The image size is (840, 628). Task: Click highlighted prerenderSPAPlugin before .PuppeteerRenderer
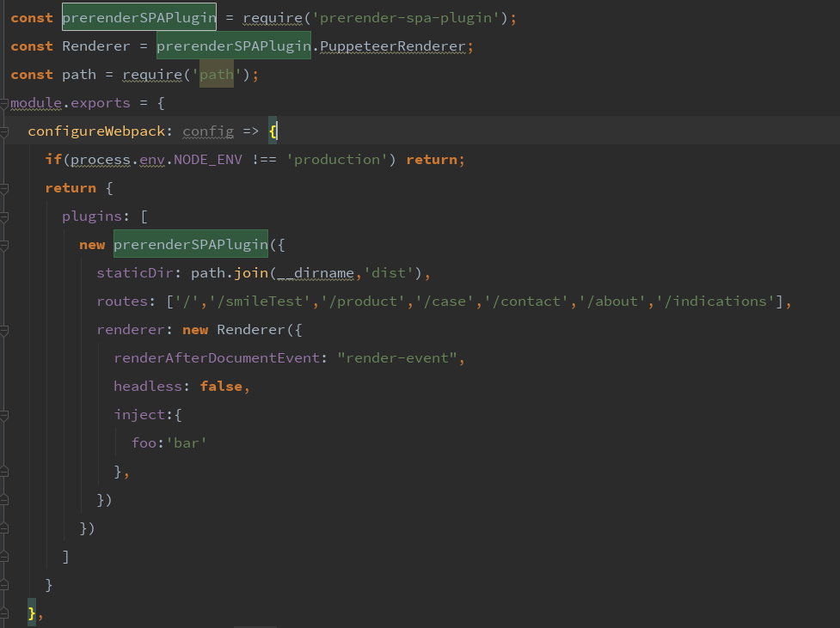(234, 46)
